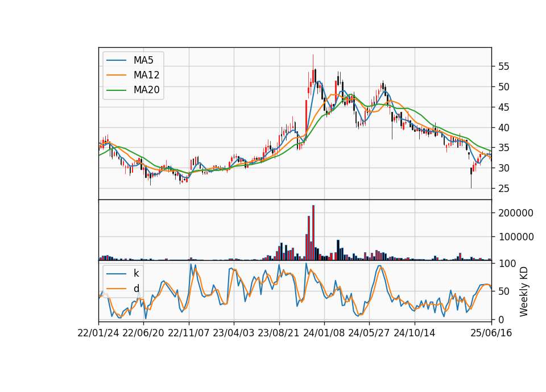546x392 pixels.
Task: Click the 35 price axis label
Action: 504,148
